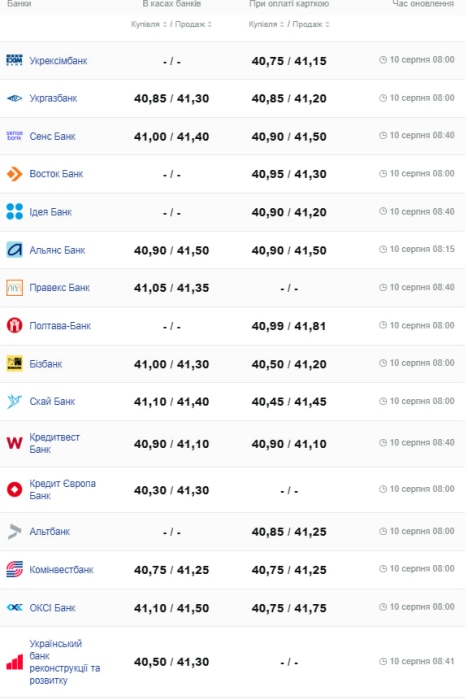Image resolution: width=468 pixels, height=700 pixels.
Task: Click the orange Восток Банк logo
Action: pos(14,174)
